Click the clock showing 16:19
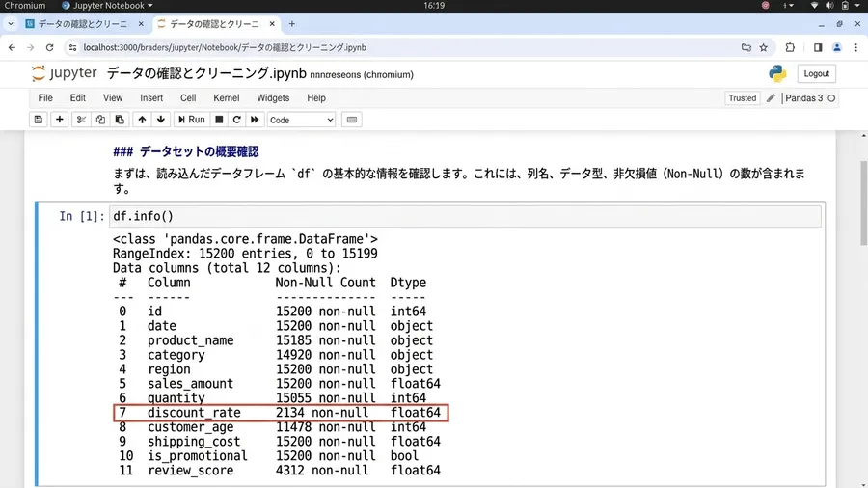Screen dimensions: 868x488 point(434,6)
